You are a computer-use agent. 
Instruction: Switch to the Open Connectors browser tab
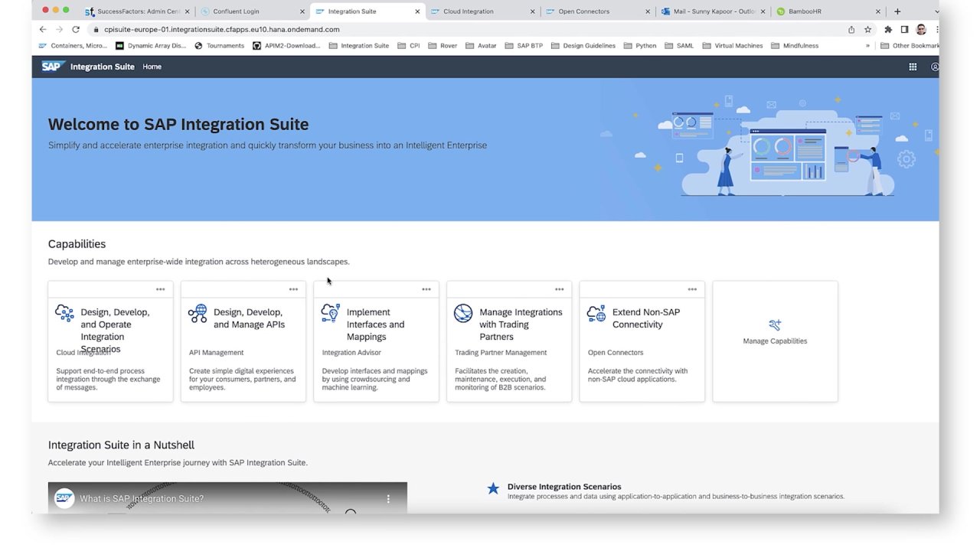click(598, 11)
